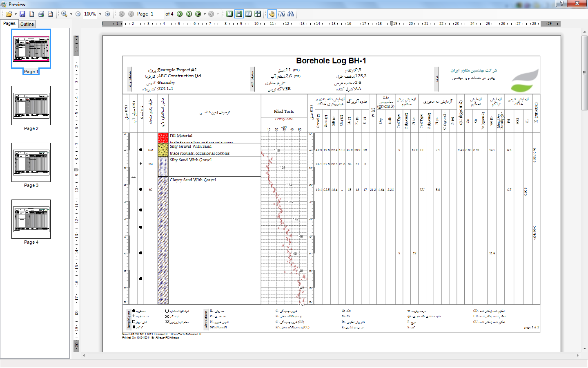Jump to the last page icon
This screenshot has height=368, width=588.
(189, 14)
